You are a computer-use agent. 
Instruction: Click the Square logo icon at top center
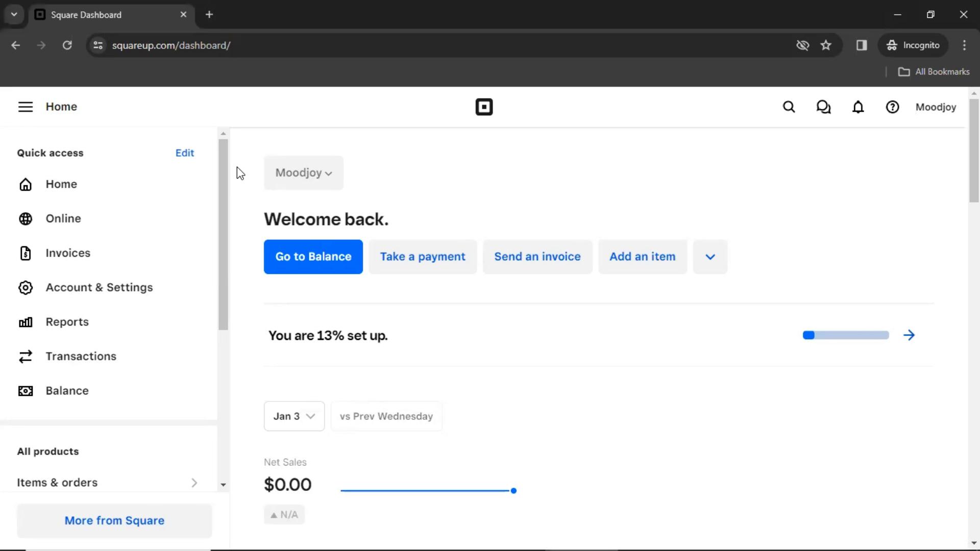pos(483,107)
